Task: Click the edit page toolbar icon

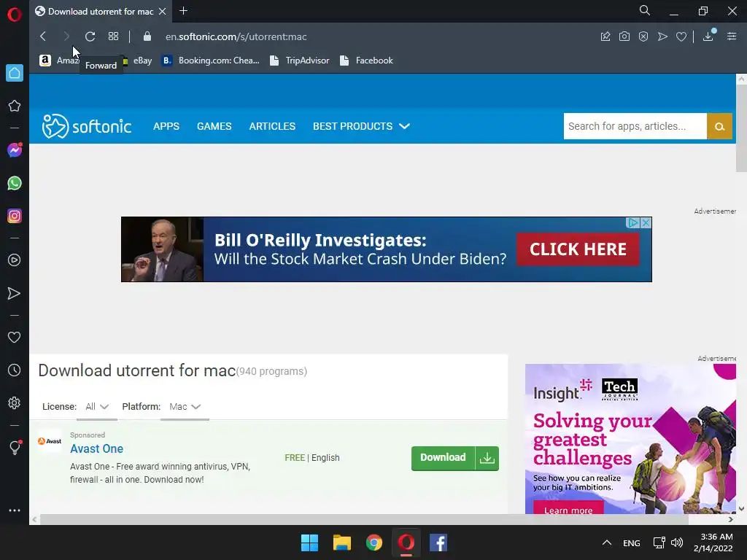Action: coord(605,36)
